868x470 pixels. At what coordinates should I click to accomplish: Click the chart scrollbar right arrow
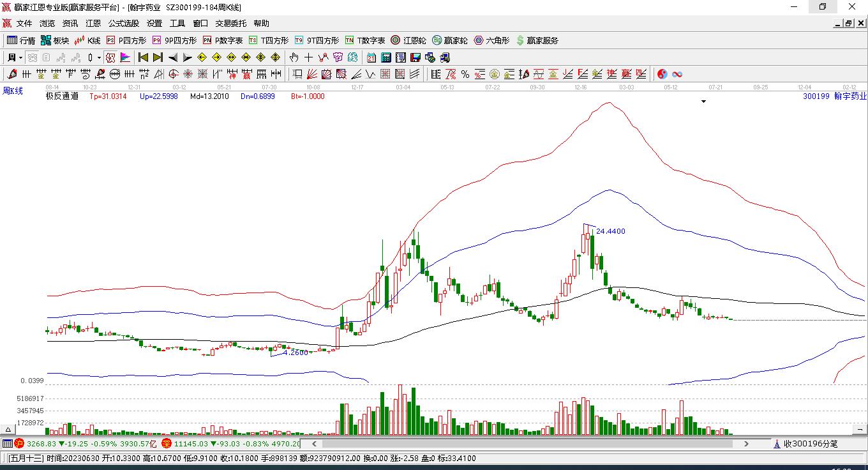point(747,444)
